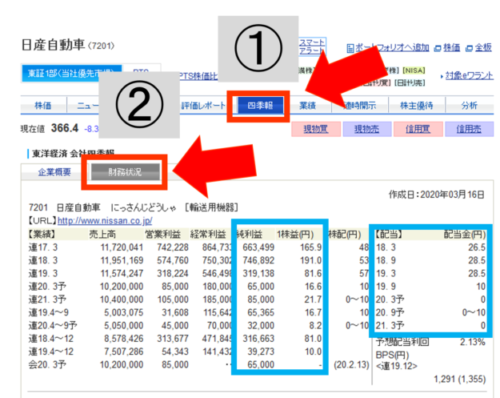Select the 企業概要 tab

coord(54,172)
